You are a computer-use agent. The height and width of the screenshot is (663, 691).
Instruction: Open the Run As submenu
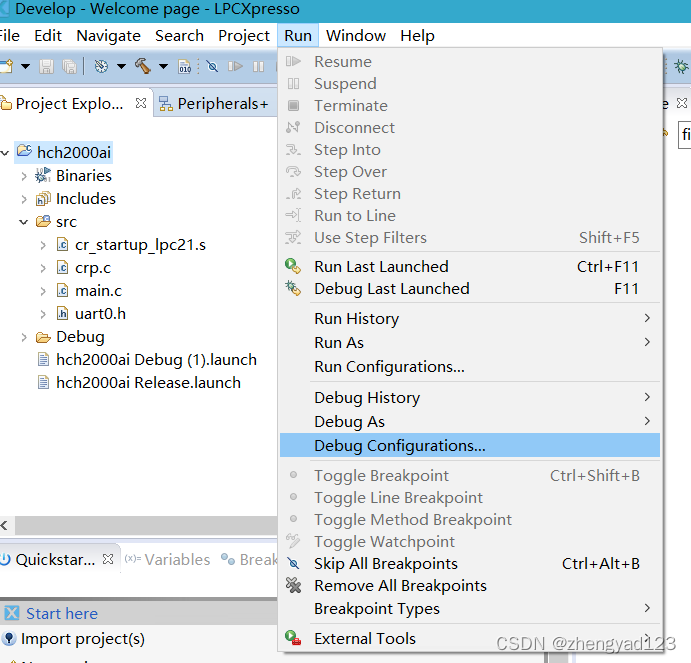click(x=339, y=343)
